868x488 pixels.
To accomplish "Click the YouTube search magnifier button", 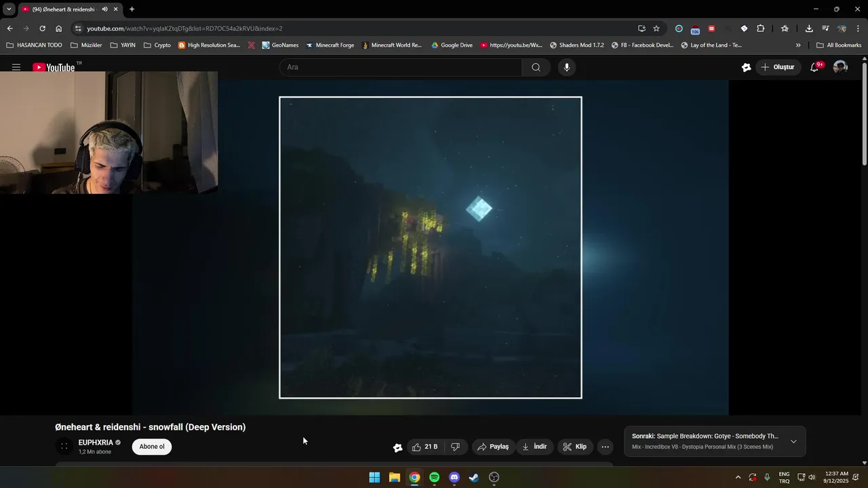I will (536, 67).
